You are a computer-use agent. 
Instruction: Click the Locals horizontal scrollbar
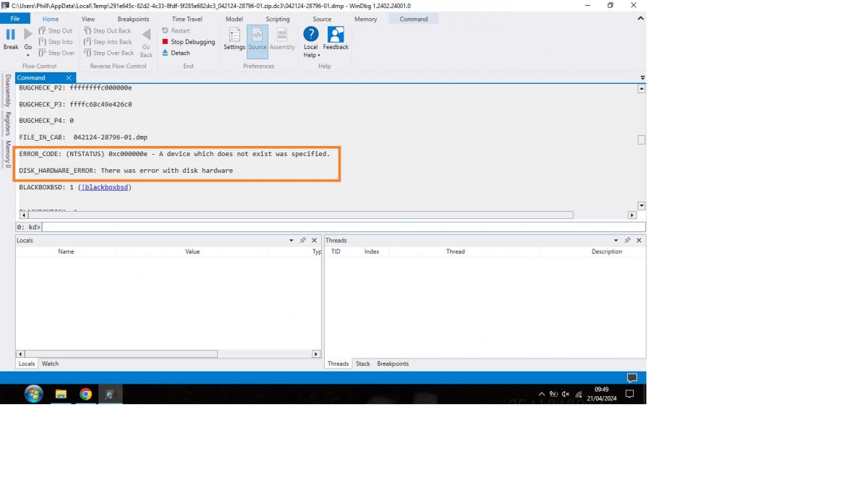pos(121,354)
